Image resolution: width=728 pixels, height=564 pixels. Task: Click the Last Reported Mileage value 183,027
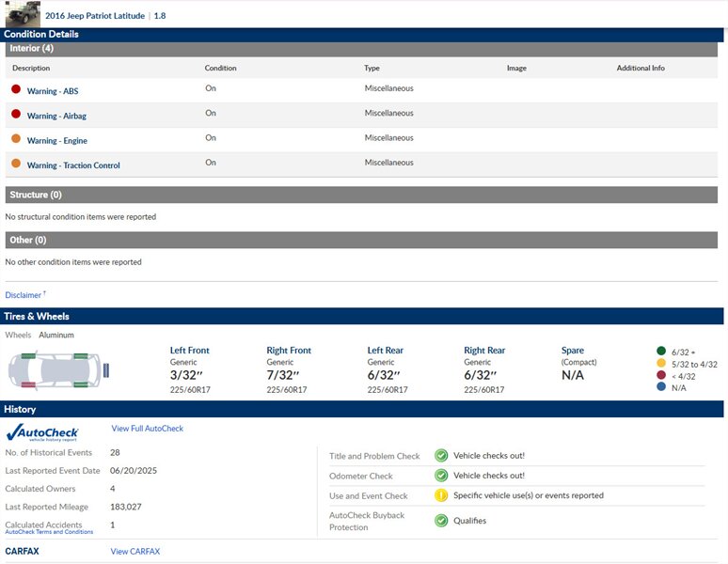point(126,507)
